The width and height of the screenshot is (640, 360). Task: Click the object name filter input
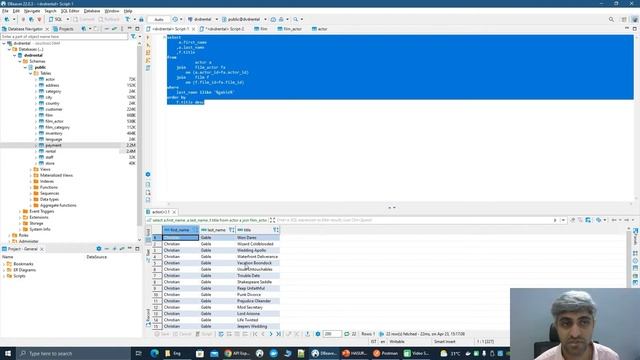[64, 36]
